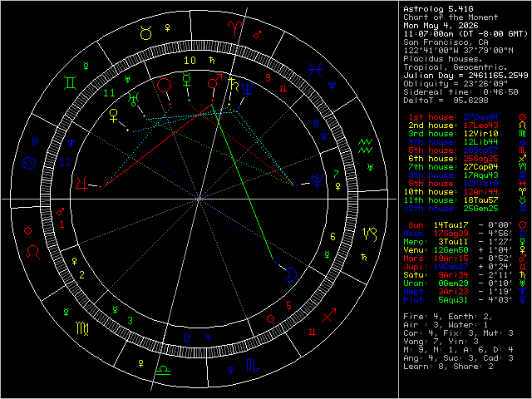Click the yellow Virgo sign on the outer ring
532x399 pixels.
[82, 328]
